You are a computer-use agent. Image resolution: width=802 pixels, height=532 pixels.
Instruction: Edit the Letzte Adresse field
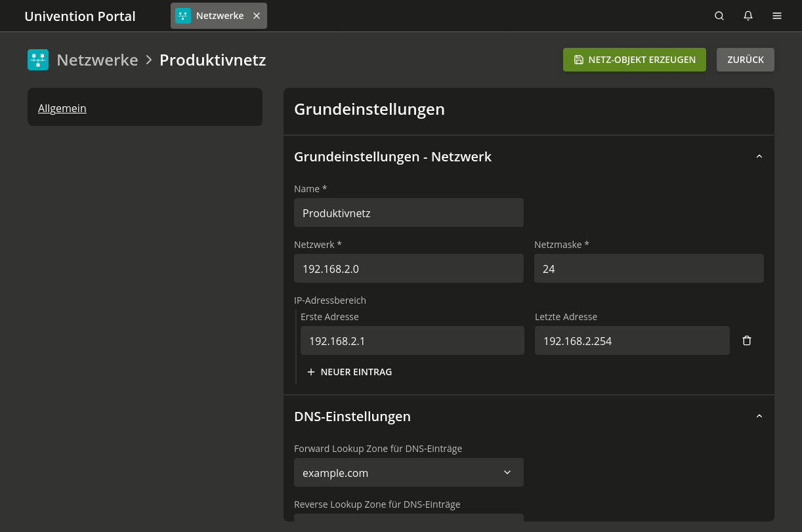(x=631, y=340)
